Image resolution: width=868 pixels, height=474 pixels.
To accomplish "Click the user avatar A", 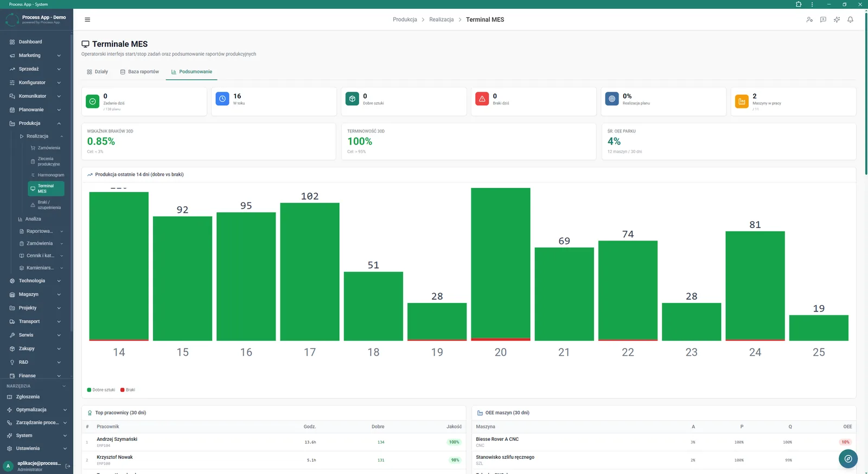I will tap(8, 466).
